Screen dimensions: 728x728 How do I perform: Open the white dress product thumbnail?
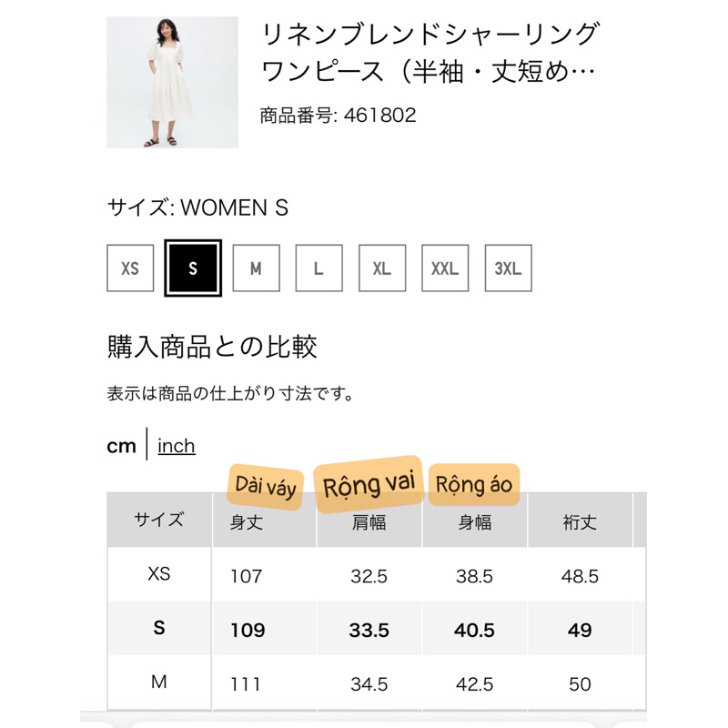172,83
